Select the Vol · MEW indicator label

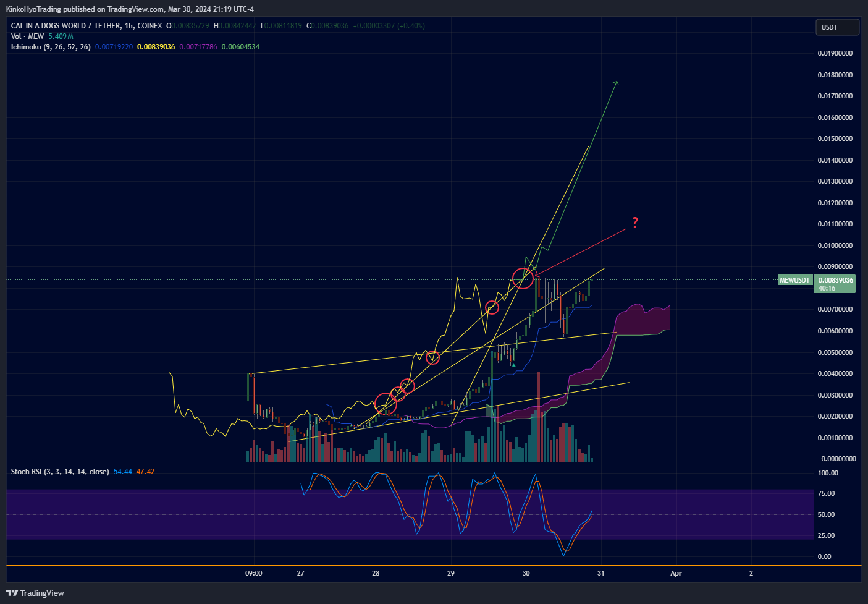[28, 36]
